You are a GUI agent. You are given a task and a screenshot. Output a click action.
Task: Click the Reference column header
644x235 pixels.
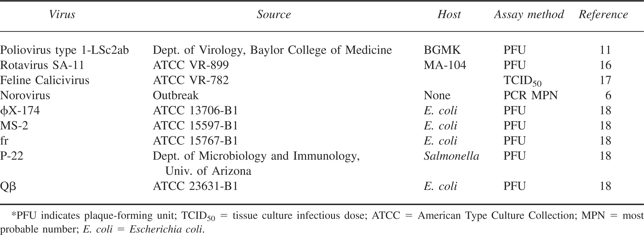603,14
